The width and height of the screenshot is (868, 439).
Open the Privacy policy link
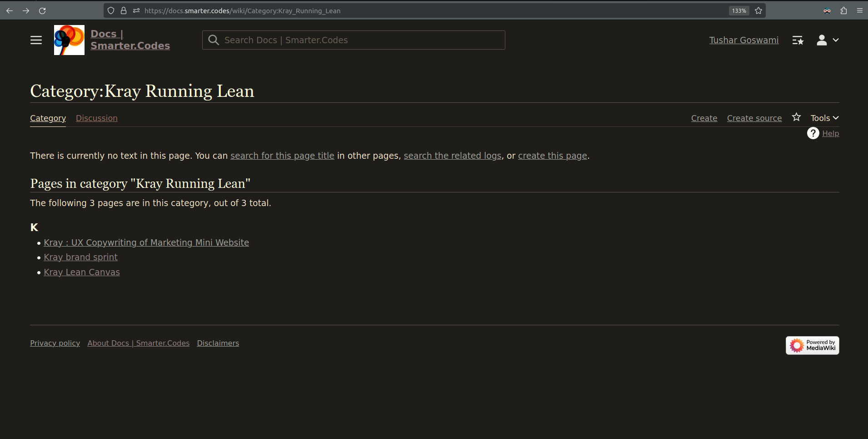[55, 343]
